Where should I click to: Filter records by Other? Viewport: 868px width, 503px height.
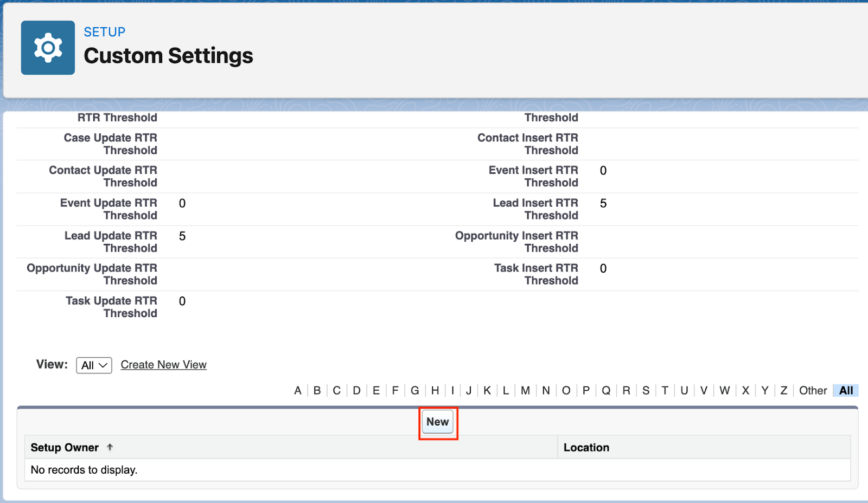(813, 390)
